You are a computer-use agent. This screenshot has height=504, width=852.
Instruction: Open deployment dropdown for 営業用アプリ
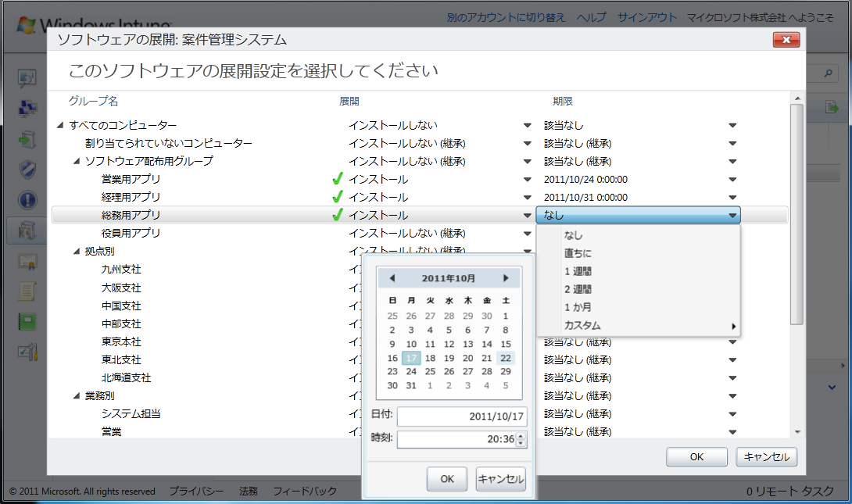pyautogui.click(x=527, y=180)
